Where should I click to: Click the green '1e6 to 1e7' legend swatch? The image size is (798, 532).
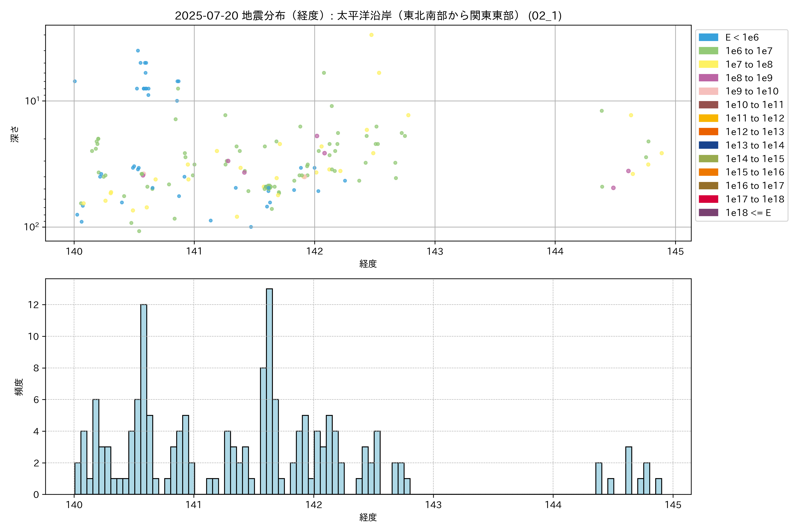708,51
